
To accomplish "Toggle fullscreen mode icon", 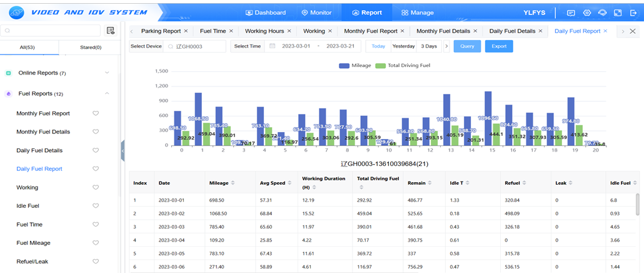I will pos(617,13).
